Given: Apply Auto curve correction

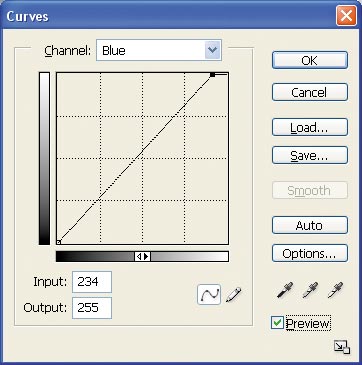Looking at the screenshot, I should coord(310,226).
